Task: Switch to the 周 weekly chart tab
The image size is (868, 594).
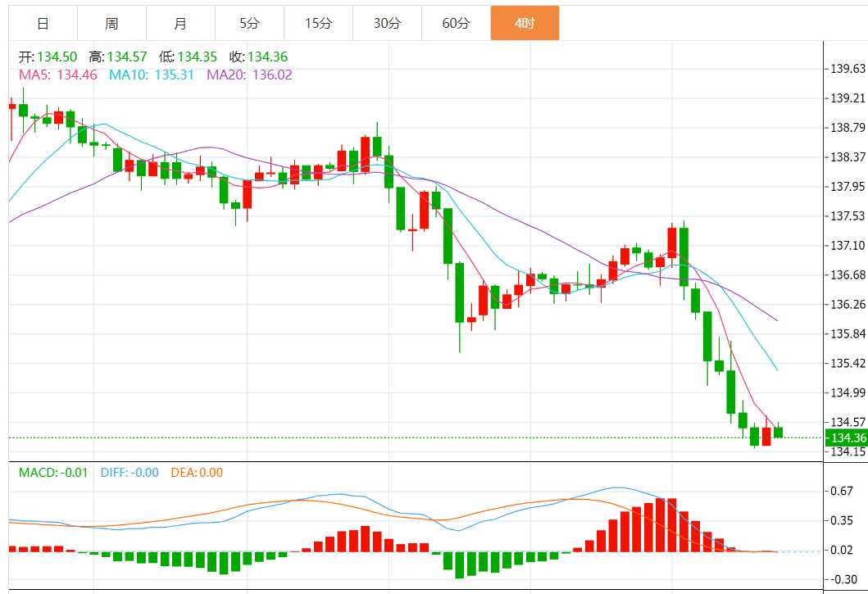Action: [111, 23]
